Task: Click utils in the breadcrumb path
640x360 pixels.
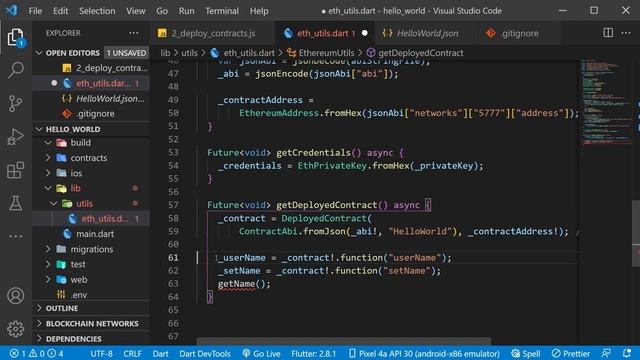Action: coord(189,53)
